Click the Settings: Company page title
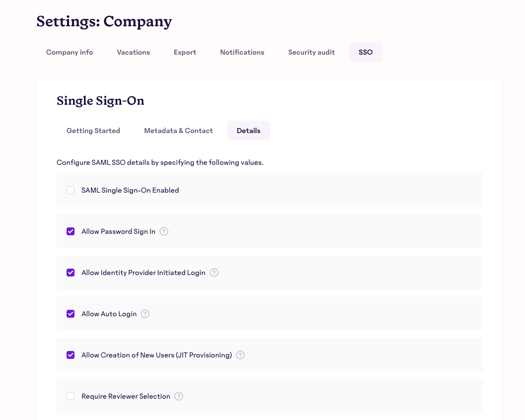The image size is (525, 420). [x=104, y=21]
